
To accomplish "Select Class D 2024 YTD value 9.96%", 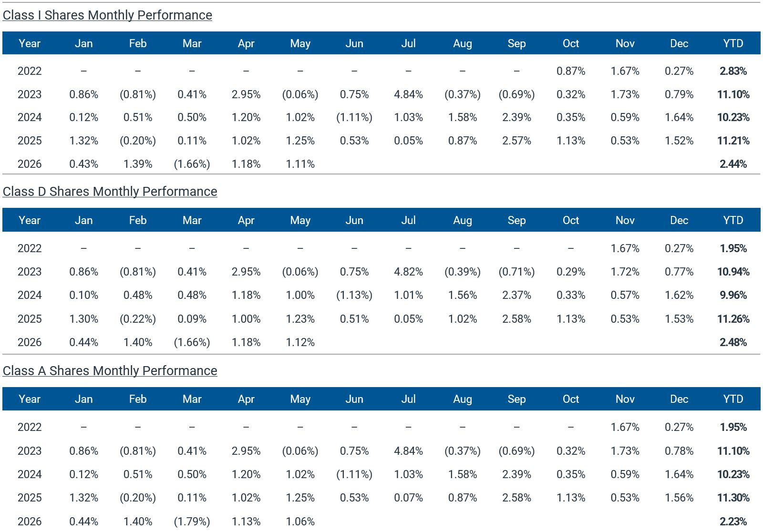I will tap(733, 295).
